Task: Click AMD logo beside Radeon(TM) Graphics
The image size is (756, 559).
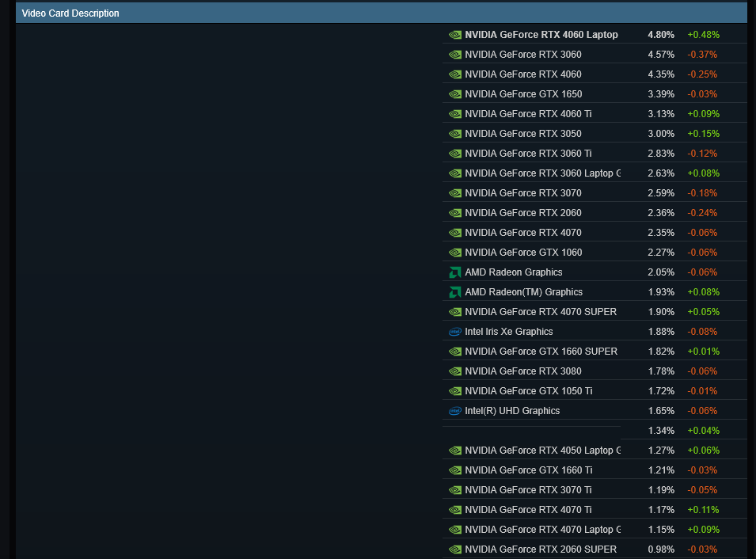Action: coord(455,292)
